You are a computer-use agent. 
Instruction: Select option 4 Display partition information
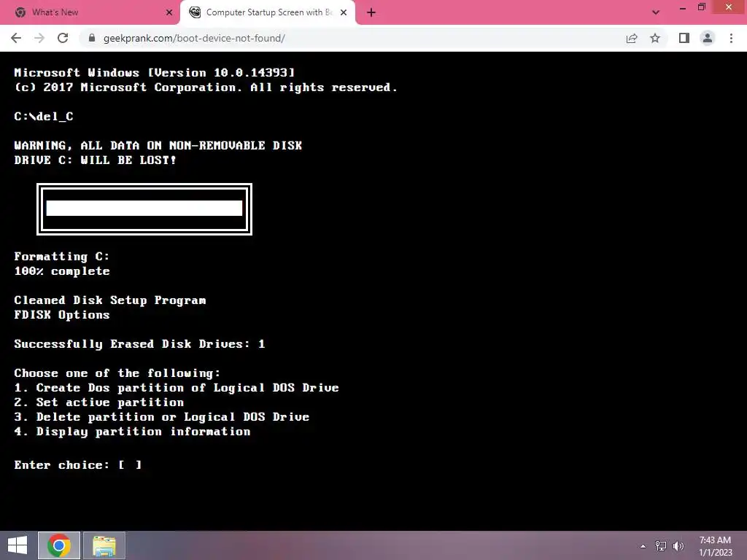click(132, 432)
